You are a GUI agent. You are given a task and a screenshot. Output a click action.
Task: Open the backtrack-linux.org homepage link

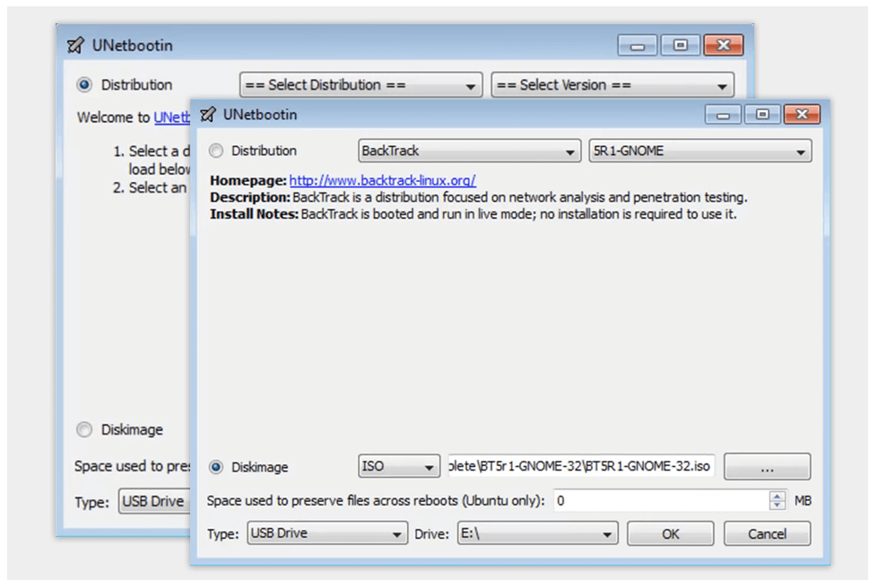(x=382, y=180)
